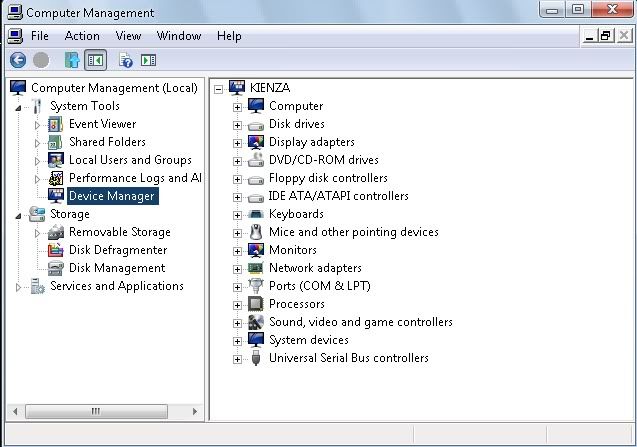Open the Action menu

[82, 36]
